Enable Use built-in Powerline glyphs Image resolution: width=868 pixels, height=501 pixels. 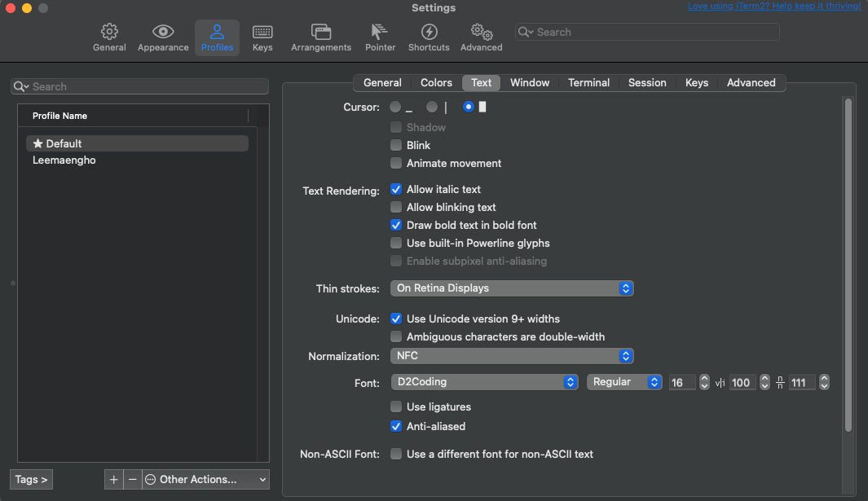(396, 243)
